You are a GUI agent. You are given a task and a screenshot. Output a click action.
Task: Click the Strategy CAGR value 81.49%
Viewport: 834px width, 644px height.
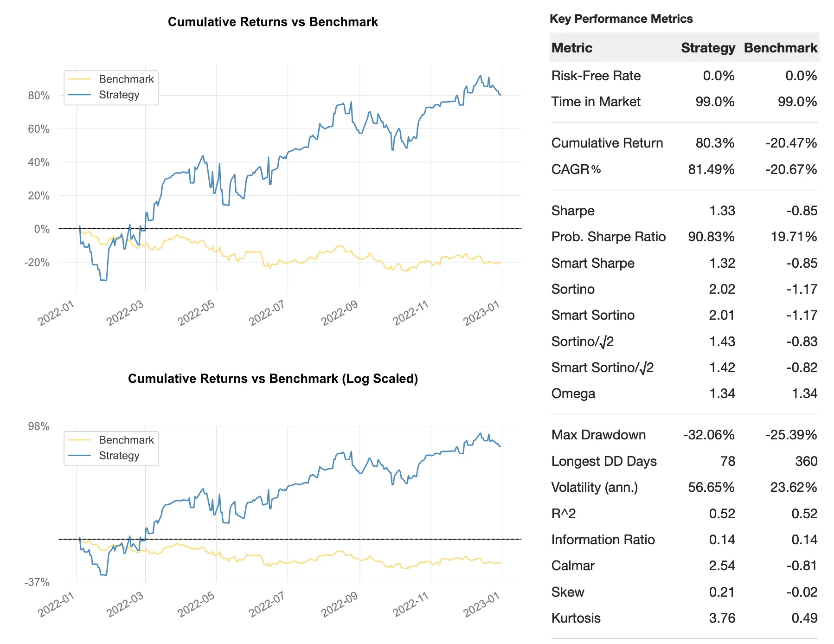711,169
